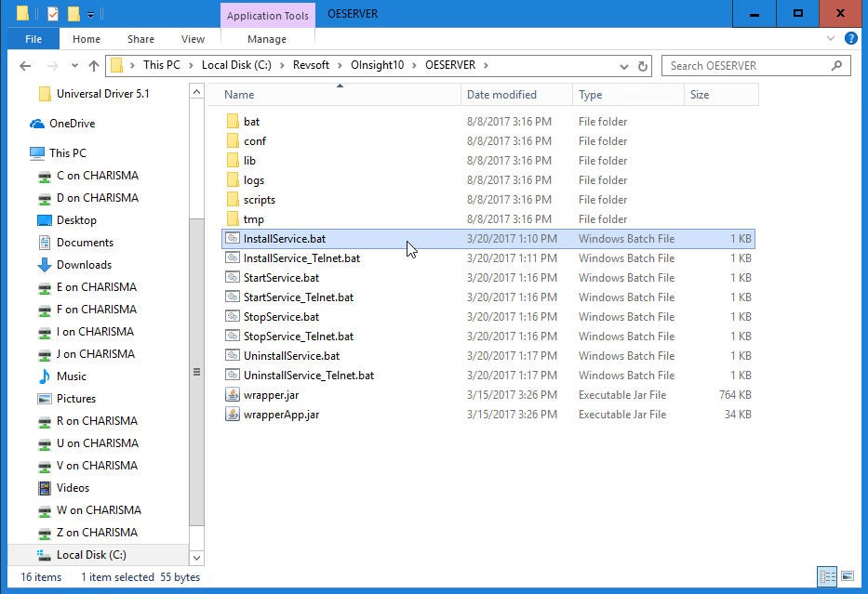Open the recent locations dropdown

click(x=74, y=66)
